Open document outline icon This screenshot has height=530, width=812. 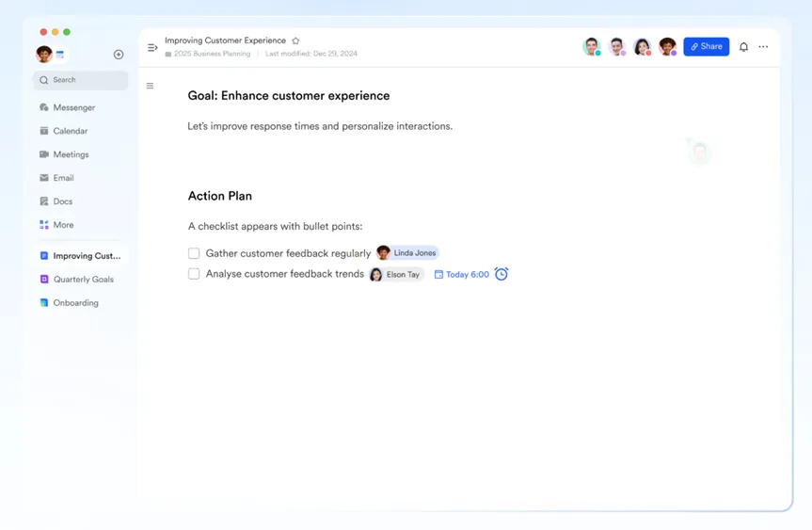point(151,86)
